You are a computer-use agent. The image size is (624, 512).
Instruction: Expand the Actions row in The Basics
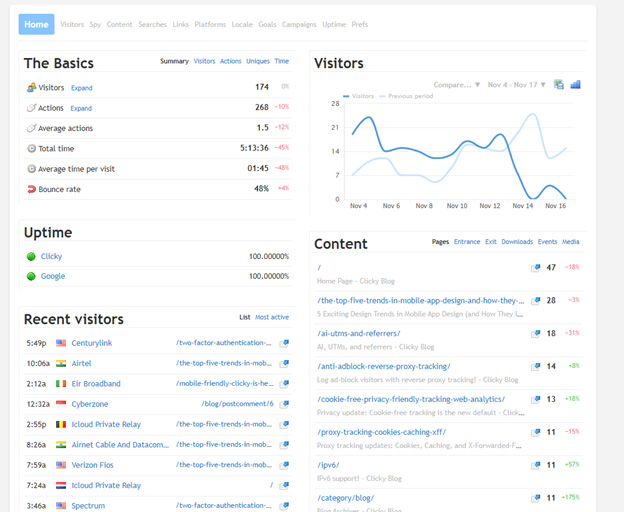pyautogui.click(x=81, y=108)
